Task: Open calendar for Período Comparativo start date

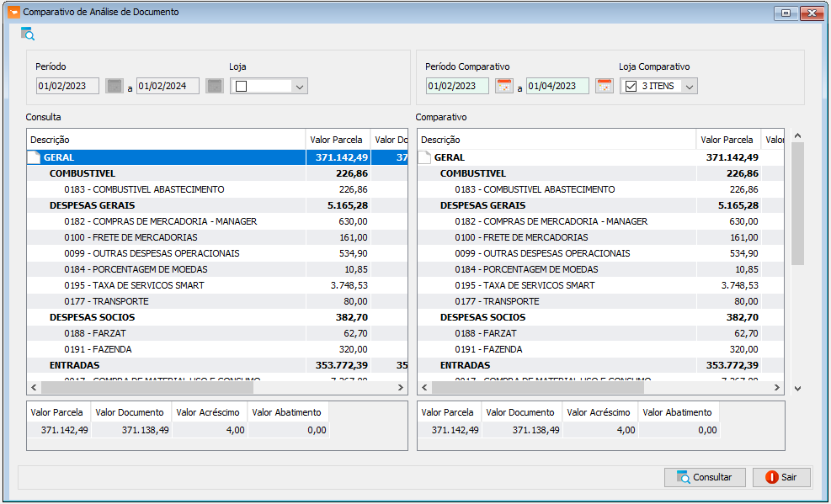Action: click(504, 86)
